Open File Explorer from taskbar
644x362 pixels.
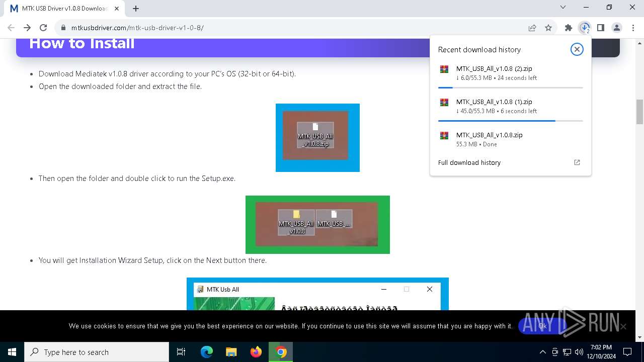point(231,352)
